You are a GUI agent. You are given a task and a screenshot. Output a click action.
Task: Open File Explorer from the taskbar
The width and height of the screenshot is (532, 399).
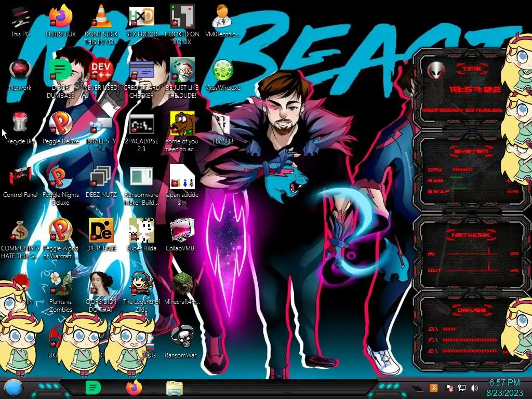[x=175, y=388]
